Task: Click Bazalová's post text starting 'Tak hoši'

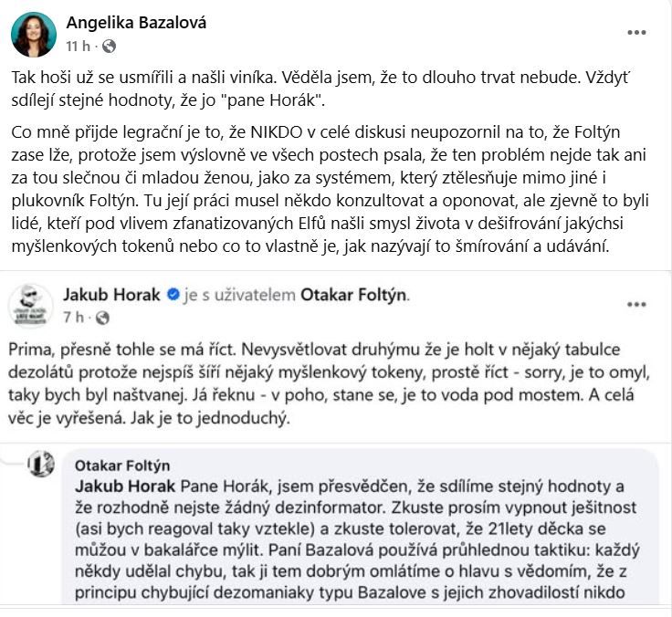Action: (320, 89)
